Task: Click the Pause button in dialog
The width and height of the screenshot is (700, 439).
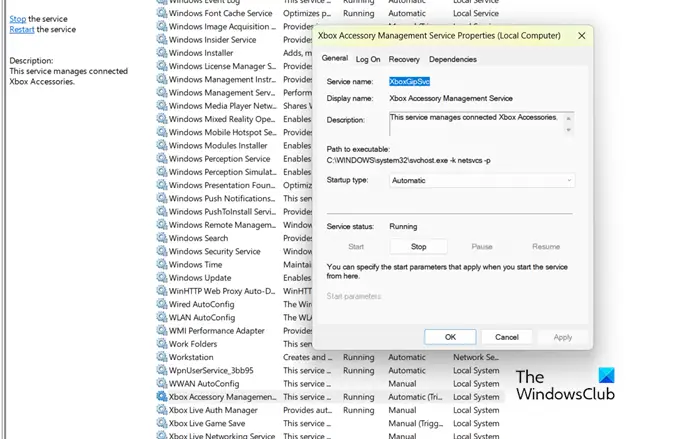Action: click(482, 247)
